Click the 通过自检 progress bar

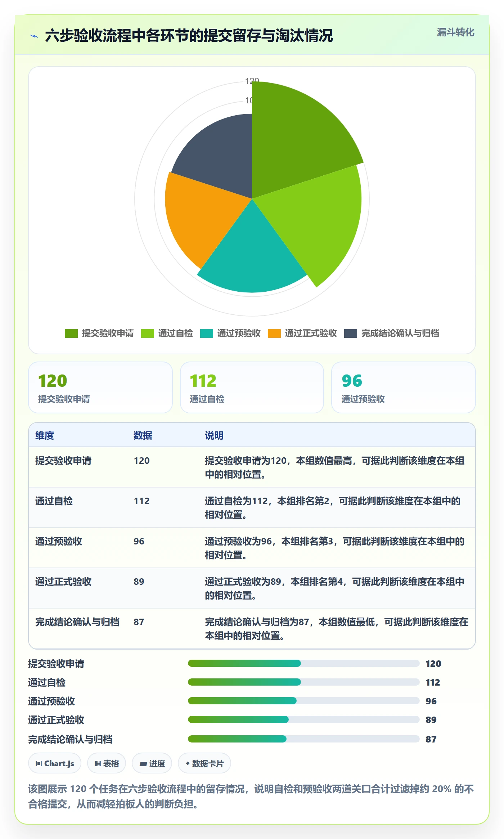click(x=304, y=682)
